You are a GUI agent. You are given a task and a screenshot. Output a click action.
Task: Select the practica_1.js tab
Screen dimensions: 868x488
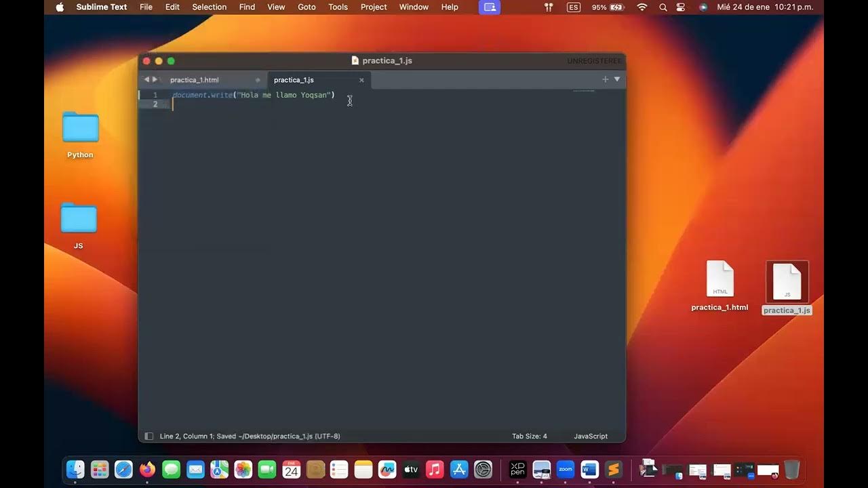point(294,80)
